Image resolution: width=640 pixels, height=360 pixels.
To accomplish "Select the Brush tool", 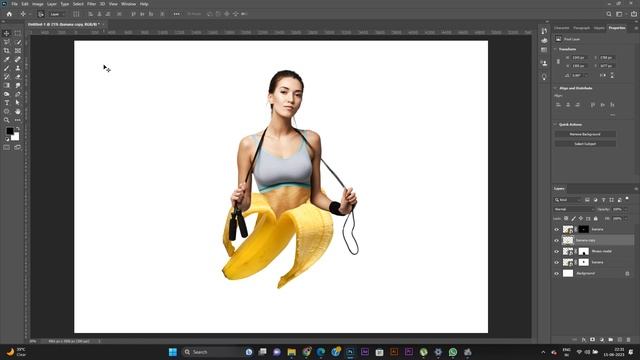I will click(x=7, y=68).
